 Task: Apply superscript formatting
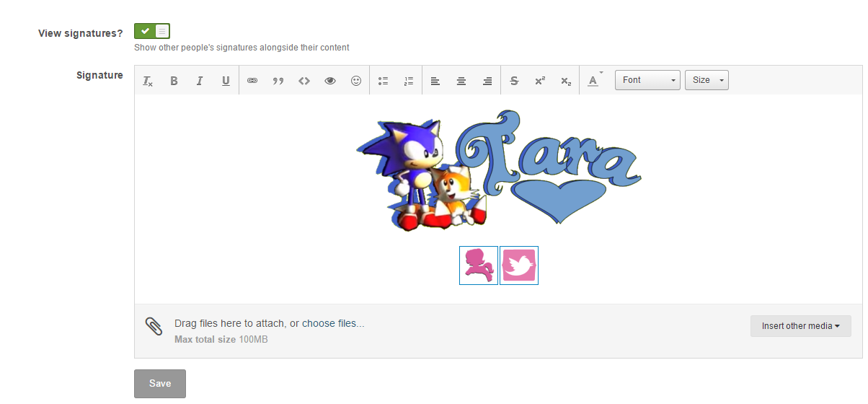tap(540, 81)
